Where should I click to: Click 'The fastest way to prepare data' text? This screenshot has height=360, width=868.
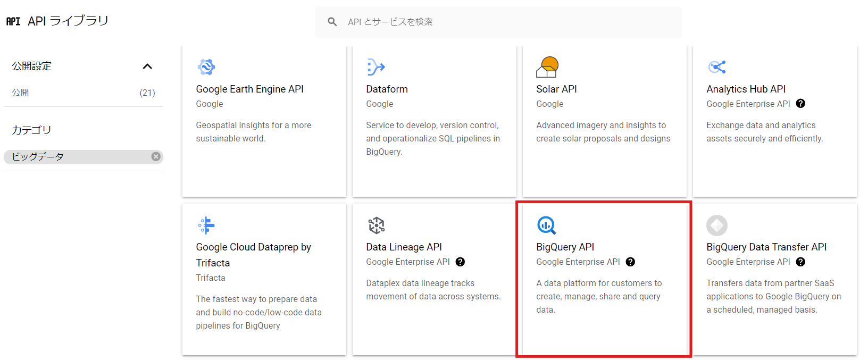258,312
